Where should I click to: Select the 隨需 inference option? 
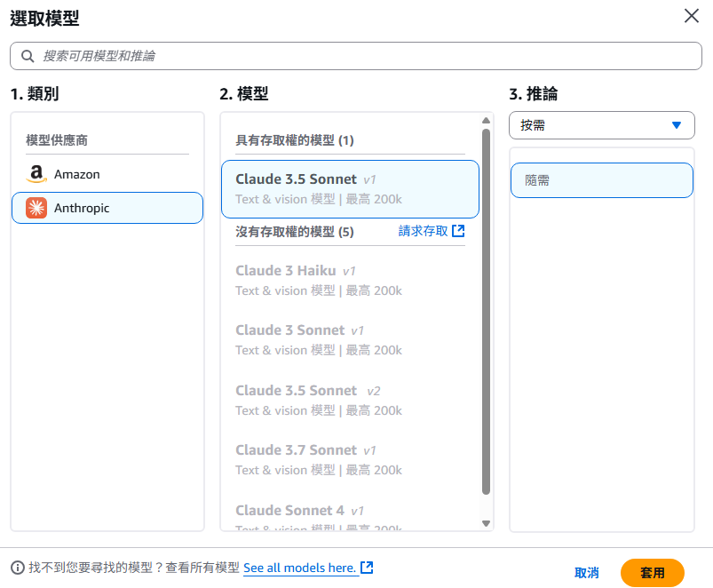[602, 180]
